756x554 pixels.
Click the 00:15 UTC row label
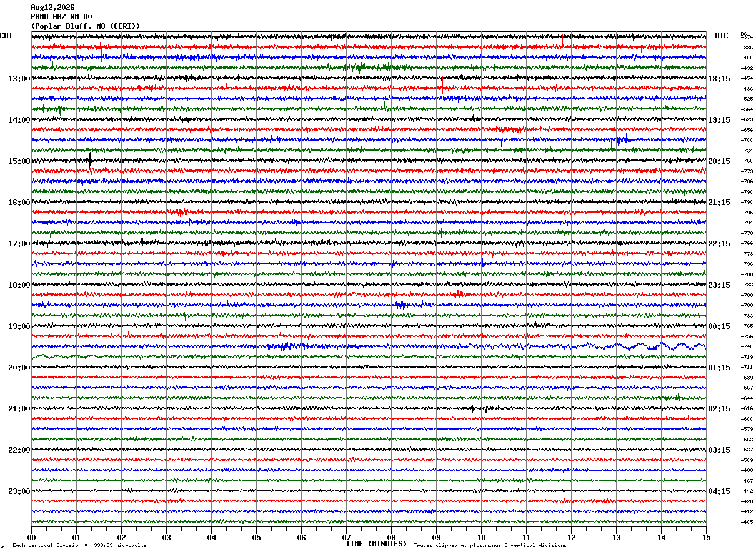click(x=719, y=326)
